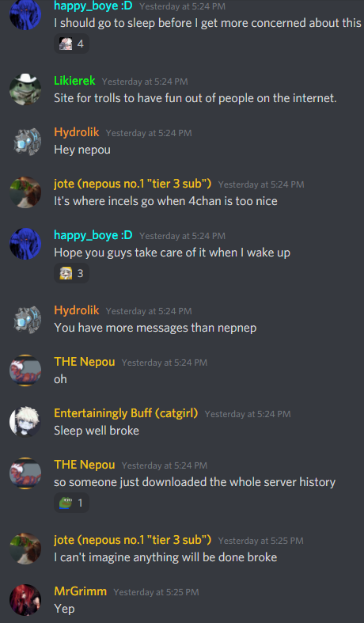This screenshot has height=623, width=364.
Task: Open jote's avatar beside the 4chan message
Action: pos(25,192)
